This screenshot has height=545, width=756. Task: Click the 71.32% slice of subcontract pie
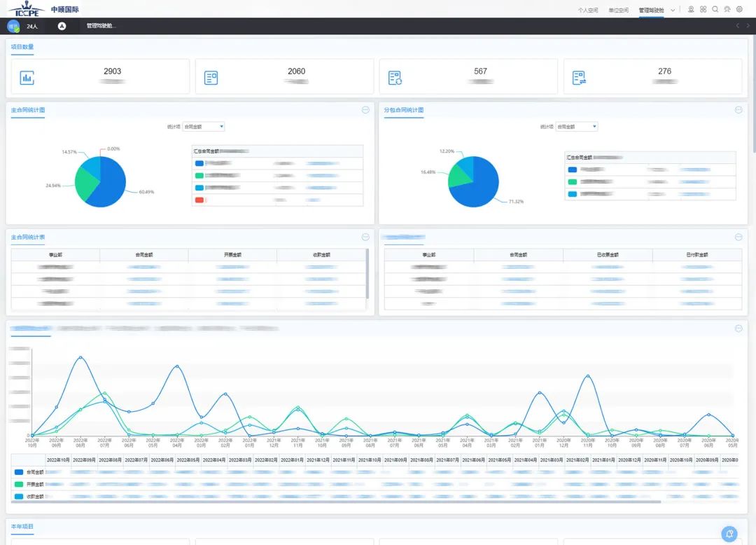pyautogui.click(x=479, y=186)
